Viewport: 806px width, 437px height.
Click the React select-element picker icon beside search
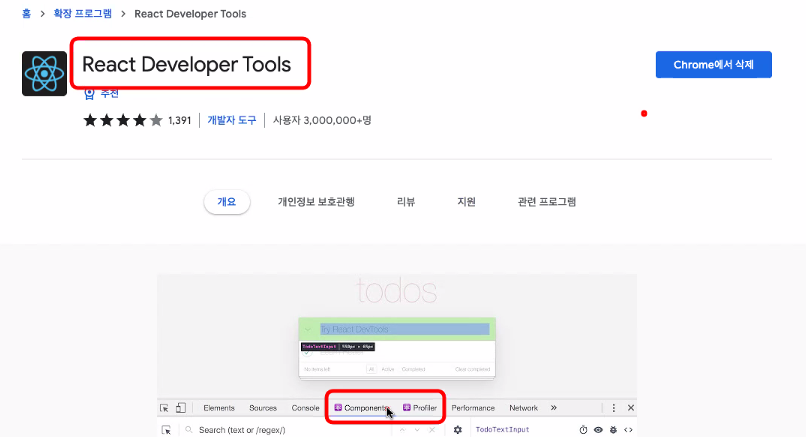(x=166, y=430)
